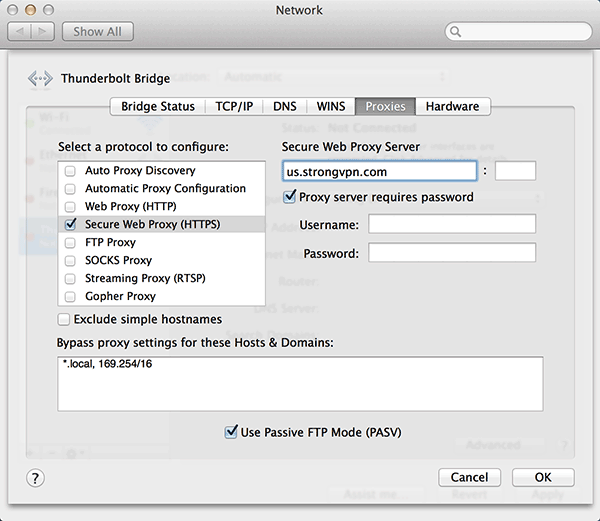Switch to the Hardware tab
This screenshot has width=600, height=521.
[x=453, y=106]
